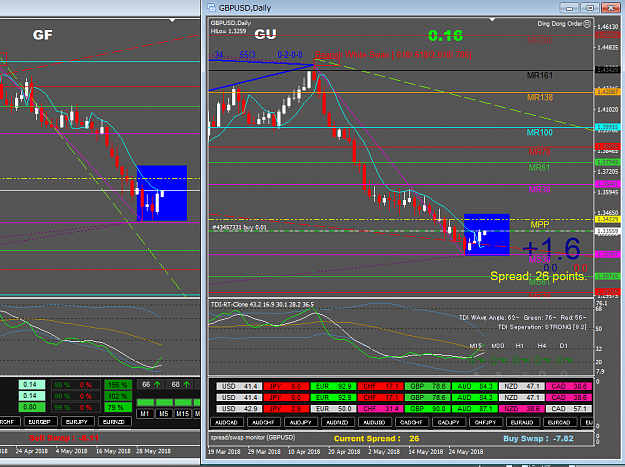The image size is (625, 467).
Task: Click the Current Spread 26 readout
Action: pyautogui.click(x=377, y=439)
